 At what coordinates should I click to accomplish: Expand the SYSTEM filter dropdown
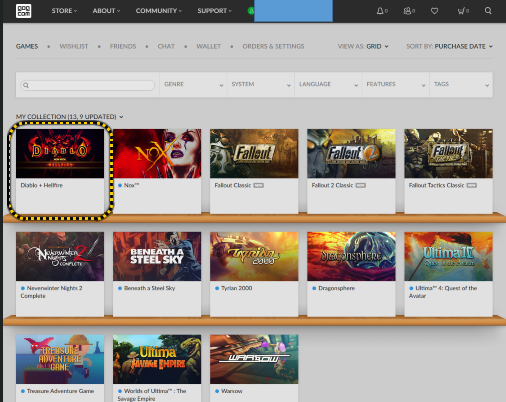(261, 85)
